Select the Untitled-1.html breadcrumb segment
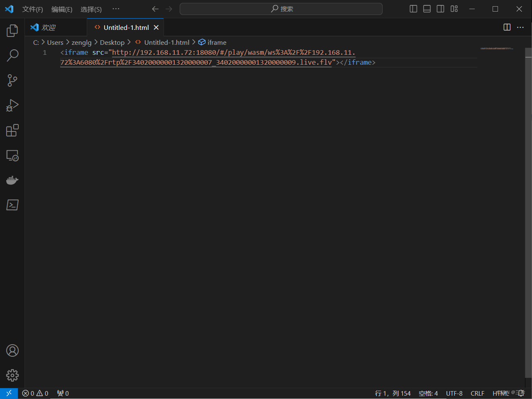This screenshot has width=532, height=399. pyautogui.click(x=162, y=42)
